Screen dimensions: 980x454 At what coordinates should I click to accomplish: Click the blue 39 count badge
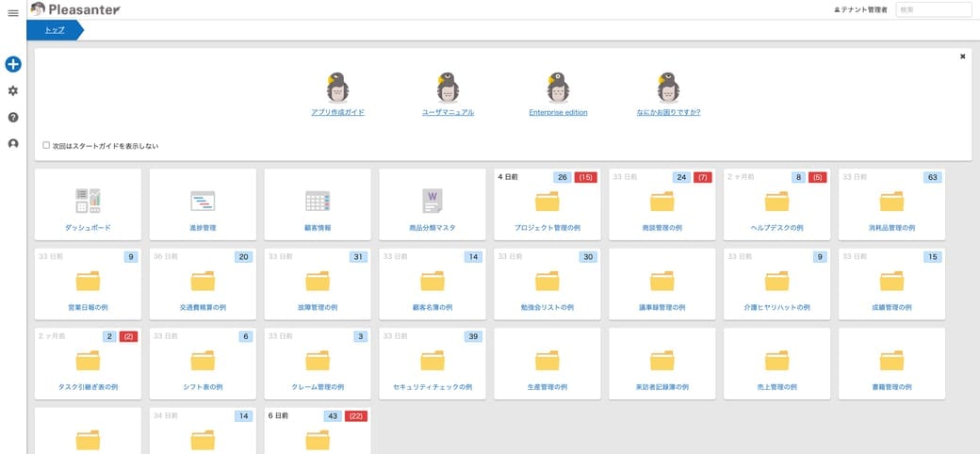point(473,336)
